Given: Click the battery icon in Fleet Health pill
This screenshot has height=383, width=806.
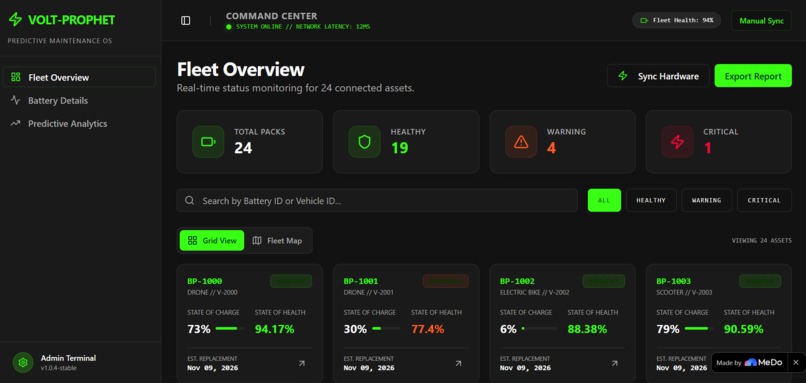Looking at the screenshot, I should pyautogui.click(x=644, y=21).
